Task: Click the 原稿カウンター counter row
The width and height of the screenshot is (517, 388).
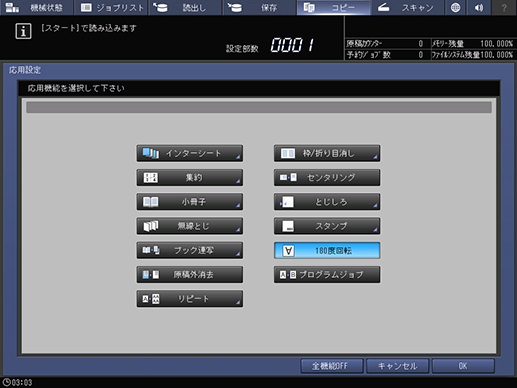Action: tap(387, 44)
